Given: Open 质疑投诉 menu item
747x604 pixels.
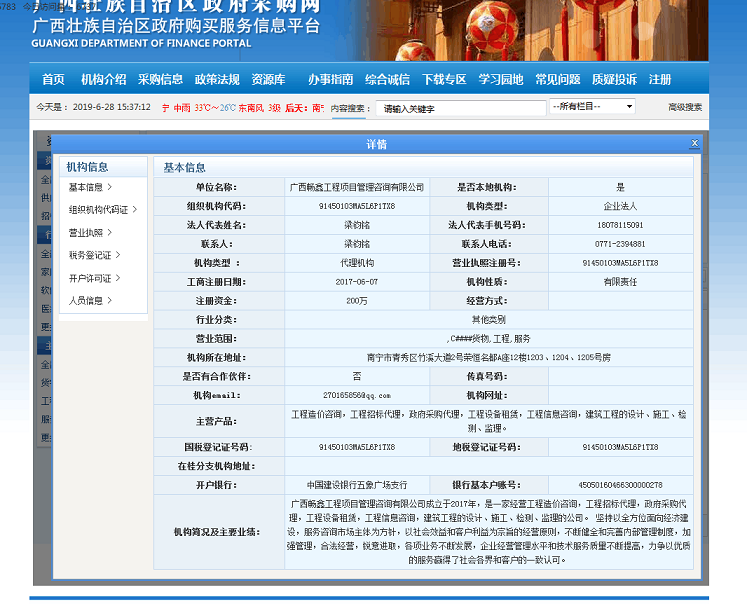Looking at the screenshot, I should 614,80.
